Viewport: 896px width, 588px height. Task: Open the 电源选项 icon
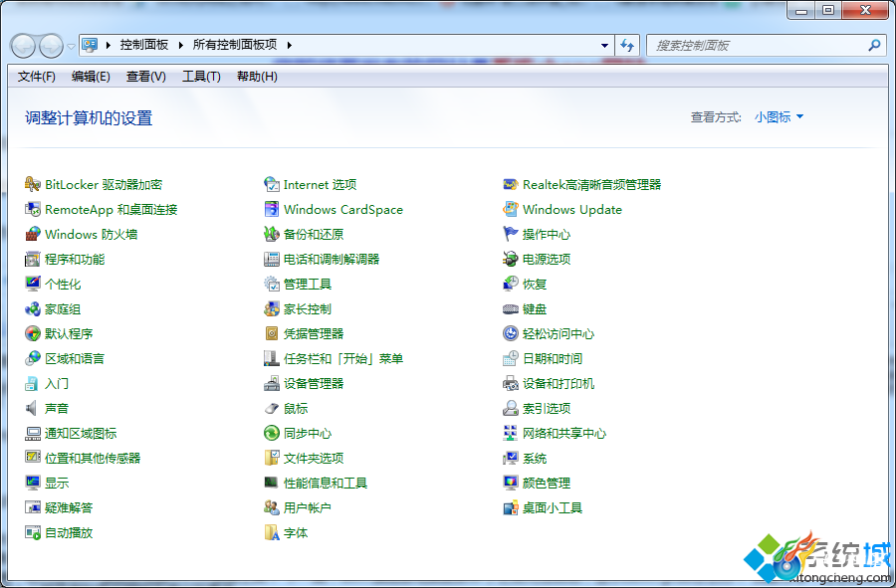511,259
